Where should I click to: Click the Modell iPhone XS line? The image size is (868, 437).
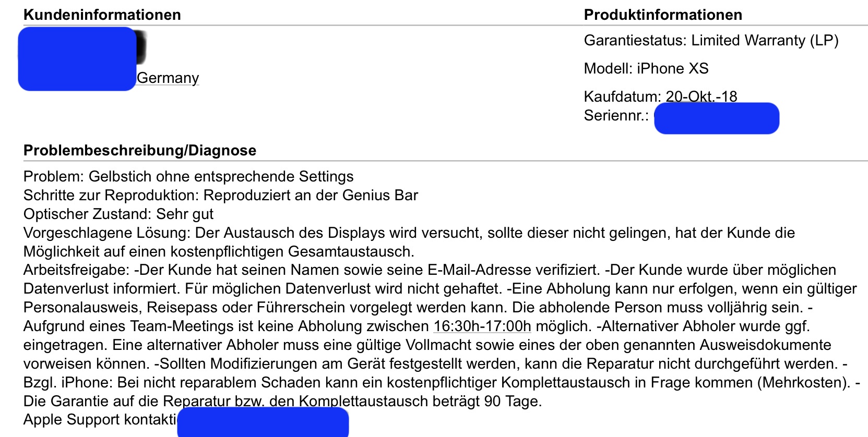pyautogui.click(x=646, y=69)
